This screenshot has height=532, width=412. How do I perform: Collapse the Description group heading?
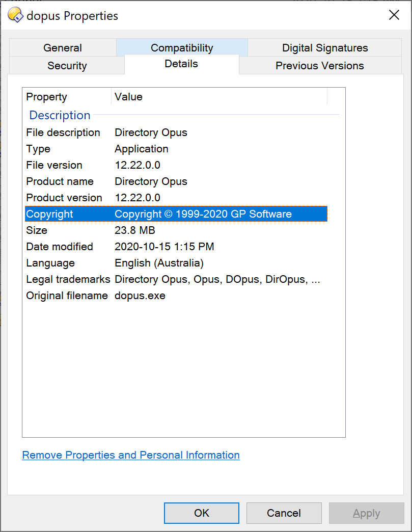coord(60,115)
